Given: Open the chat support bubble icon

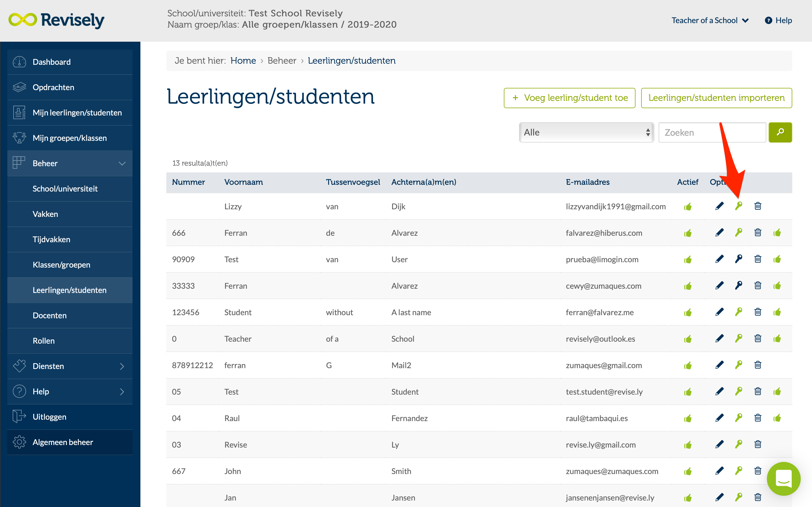Looking at the screenshot, I should (784, 479).
